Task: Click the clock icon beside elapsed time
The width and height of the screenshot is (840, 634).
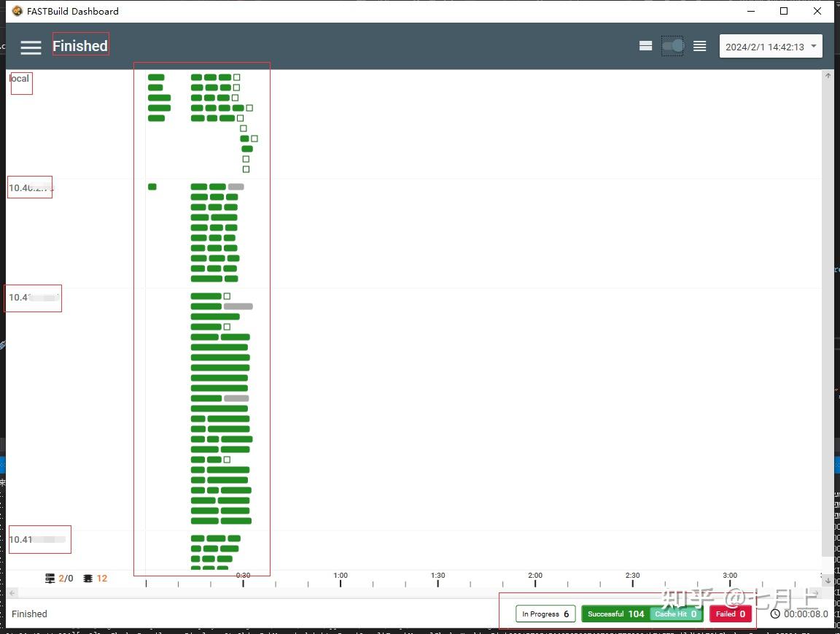Action: (775, 614)
